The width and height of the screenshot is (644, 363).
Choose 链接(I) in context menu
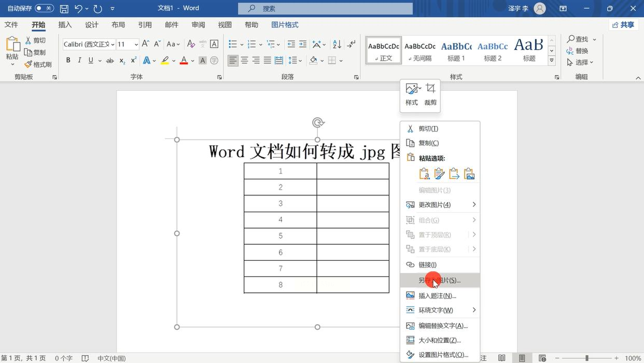[440, 265]
